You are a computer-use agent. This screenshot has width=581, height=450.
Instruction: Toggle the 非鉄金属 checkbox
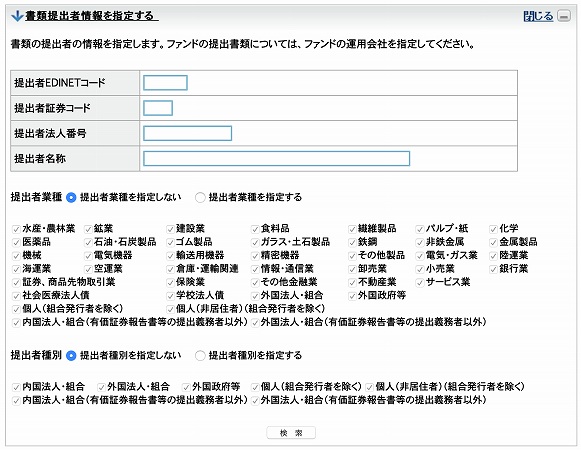pyautogui.click(x=420, y=242)
